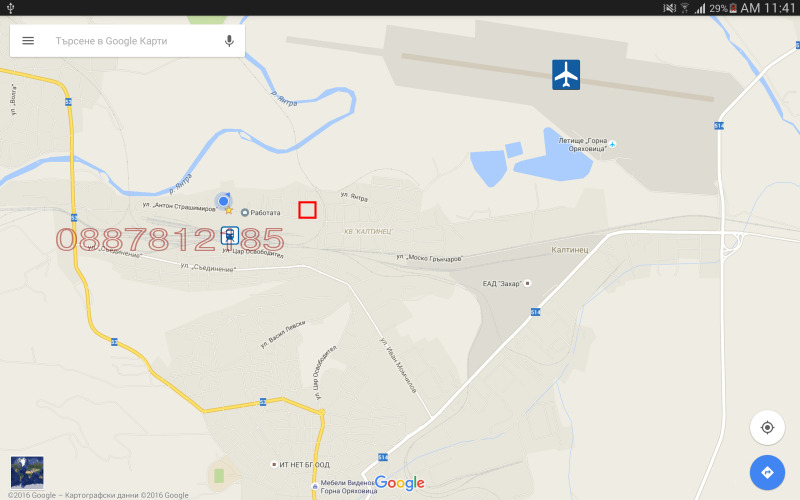Tap the yellow star saved place

click(x=229, y=210)
